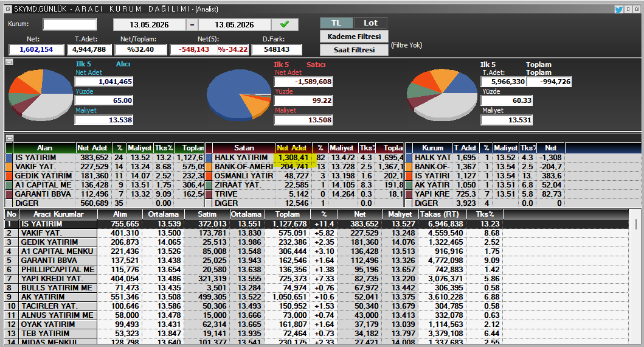This screenshot has width=644, height=347.
Task: Select the TACIRLER YAT. row
Action: click(x=316, y=306)
